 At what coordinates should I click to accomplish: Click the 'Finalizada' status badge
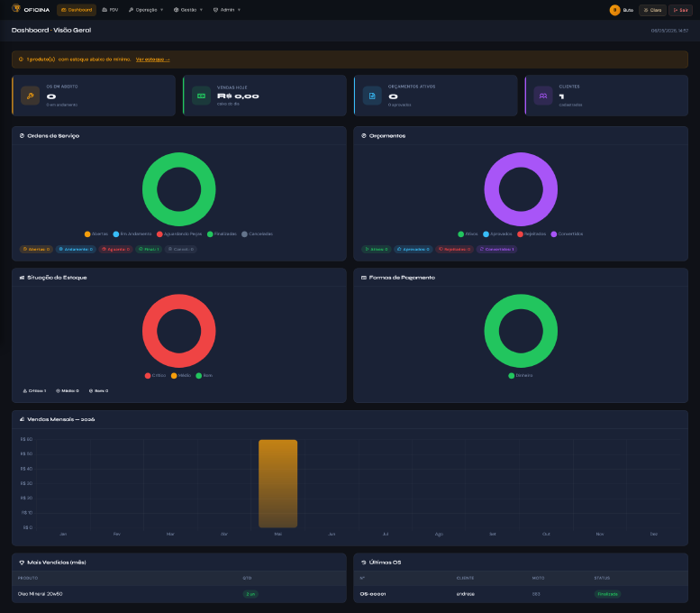(607, 594)
